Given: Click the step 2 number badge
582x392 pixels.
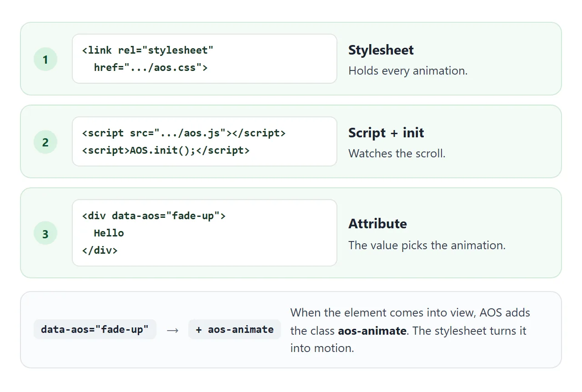Looking at the screenshot, I should 45,142.
